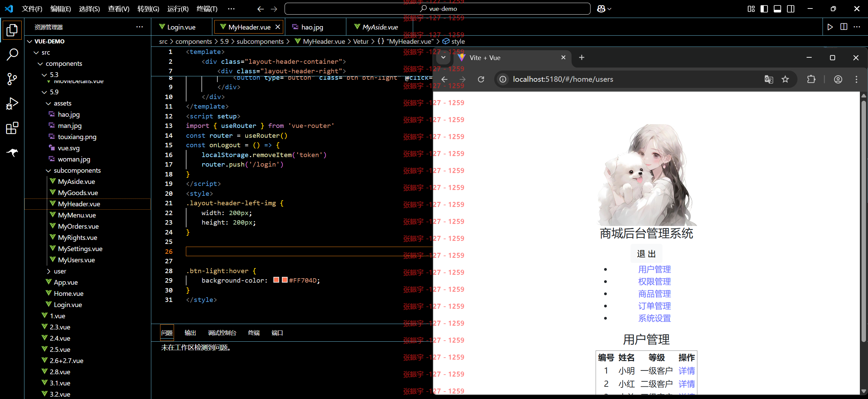Click 详情 for user 小明
This screenshot has width=868, height=399.
687,371
